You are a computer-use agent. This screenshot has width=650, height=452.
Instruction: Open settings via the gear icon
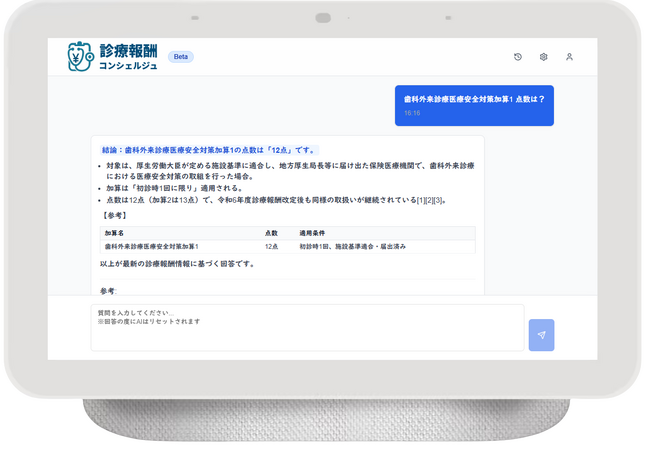(544, 57)
